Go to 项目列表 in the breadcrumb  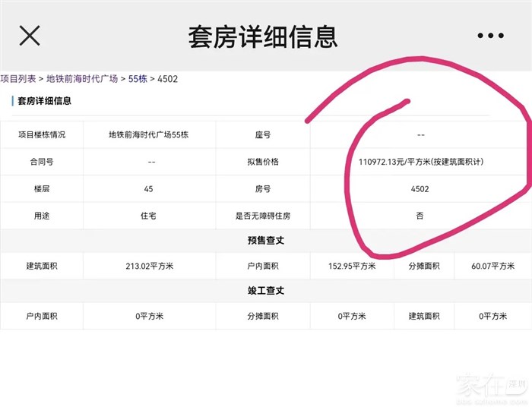(x=20, y=78)
